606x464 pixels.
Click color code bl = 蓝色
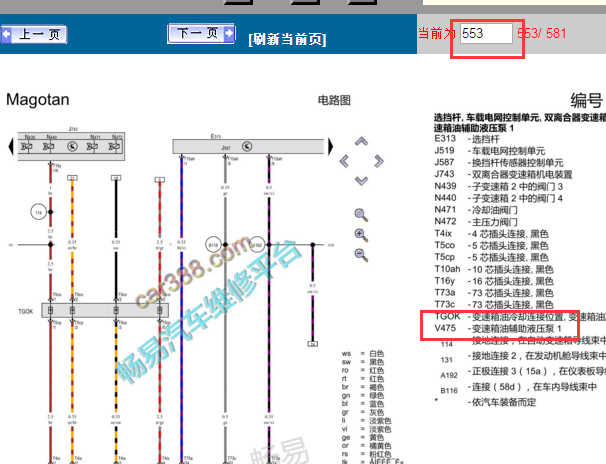[363, 404]
